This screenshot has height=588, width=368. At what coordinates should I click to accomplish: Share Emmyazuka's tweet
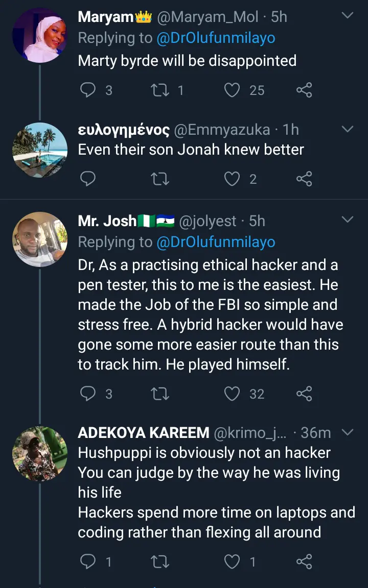point(304,179)
